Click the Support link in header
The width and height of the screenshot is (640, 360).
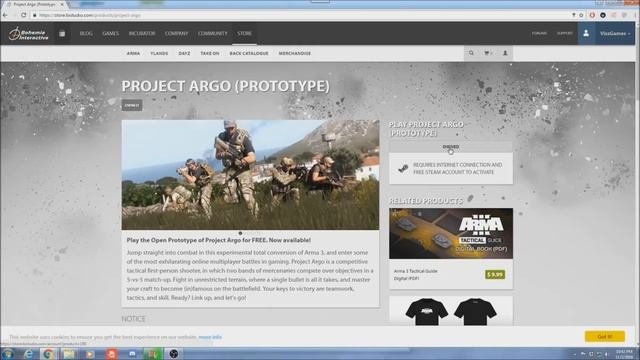[x=565, y=33]
